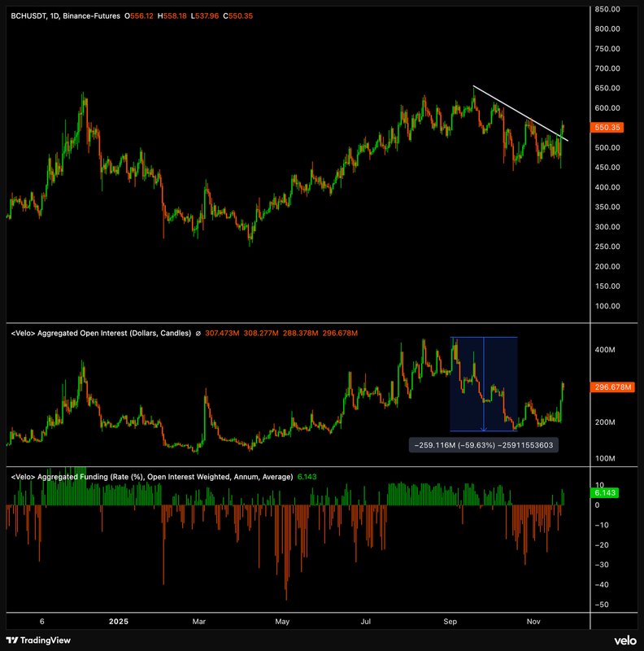This screenshot has width=644, height=651.
Task: Click the Mar label on time axis
Action: click(198, 622)
